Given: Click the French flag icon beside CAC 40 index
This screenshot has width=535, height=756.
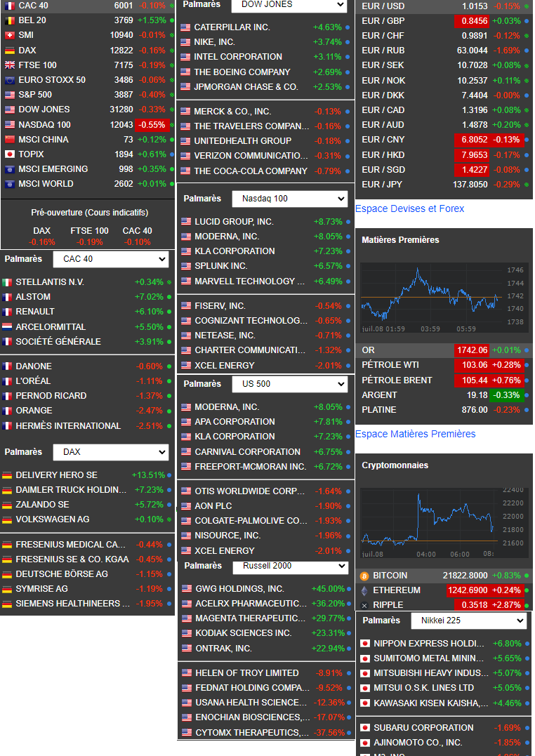Looking at the screenshot, I should 10,6.
